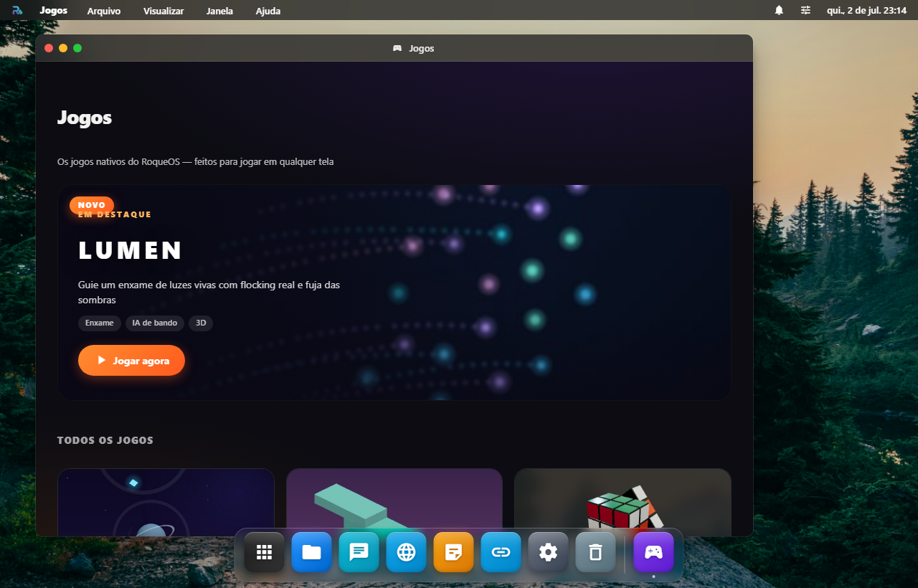Open the notifications bell in the menu bar
Image resolution: width=918 pixels, height=588 pixels.
point(779,10)
